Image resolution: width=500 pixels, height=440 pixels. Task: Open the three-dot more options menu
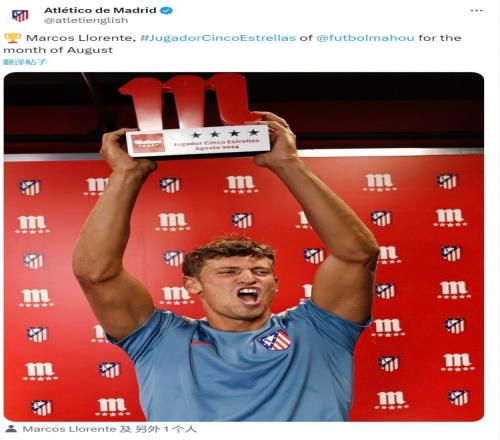(476, 11)
